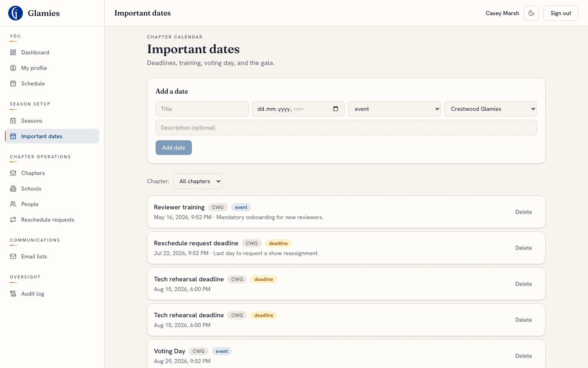Click "Jul 22, 2026, 9:52 PM" text
Viewport: 588px width, 368px height.
181,253
